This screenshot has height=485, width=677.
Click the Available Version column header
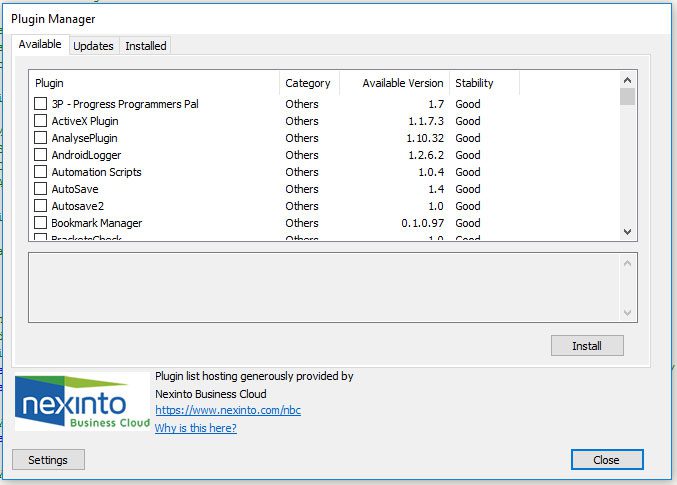click(395, 83)
